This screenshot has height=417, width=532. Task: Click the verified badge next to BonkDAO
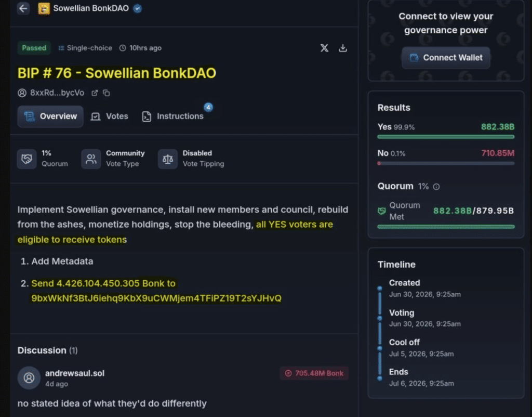pos(137,8)
